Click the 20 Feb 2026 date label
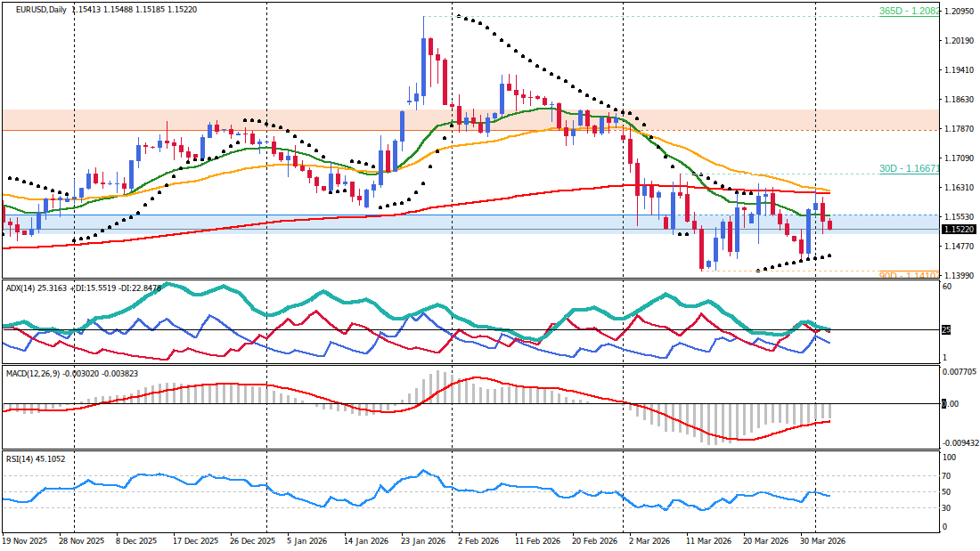980x551 pixels. click(594, 541)
